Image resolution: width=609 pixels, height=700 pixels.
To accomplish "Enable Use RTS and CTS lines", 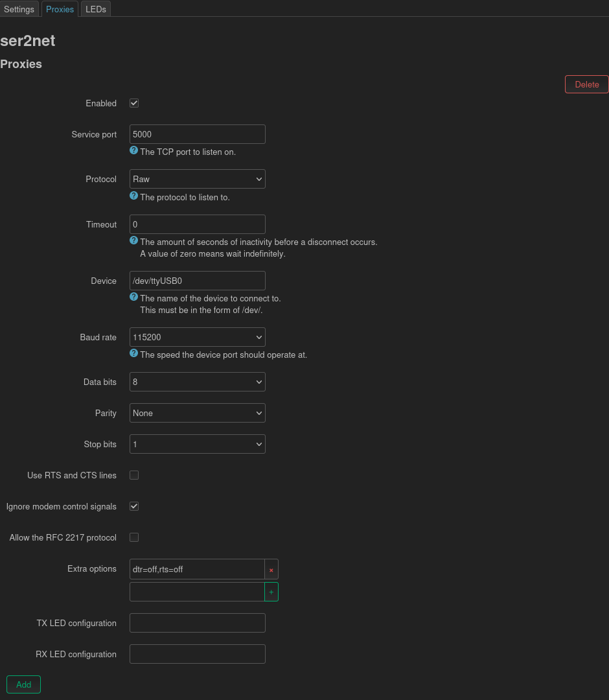I will pyautogui.click(x=133, y=475).
